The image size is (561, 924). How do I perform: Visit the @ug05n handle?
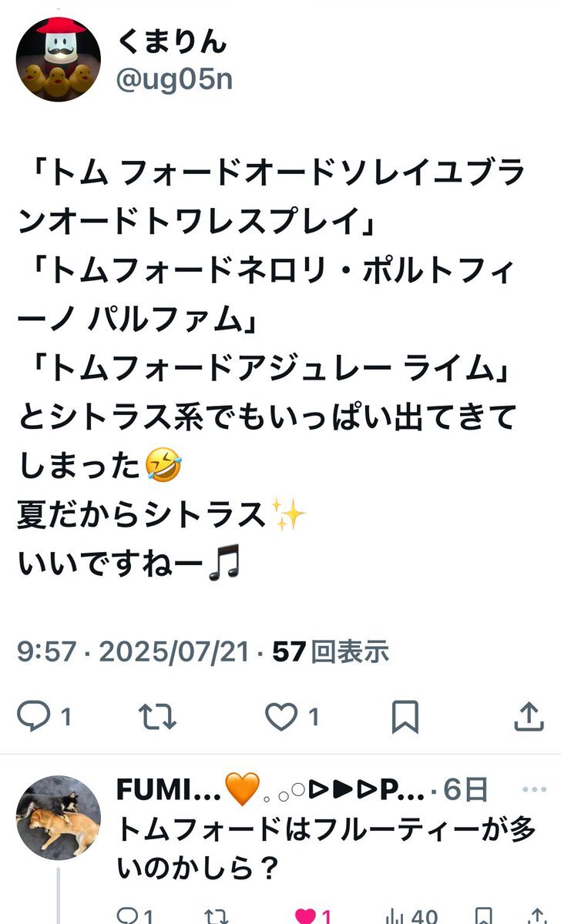(x=175, y=79)
